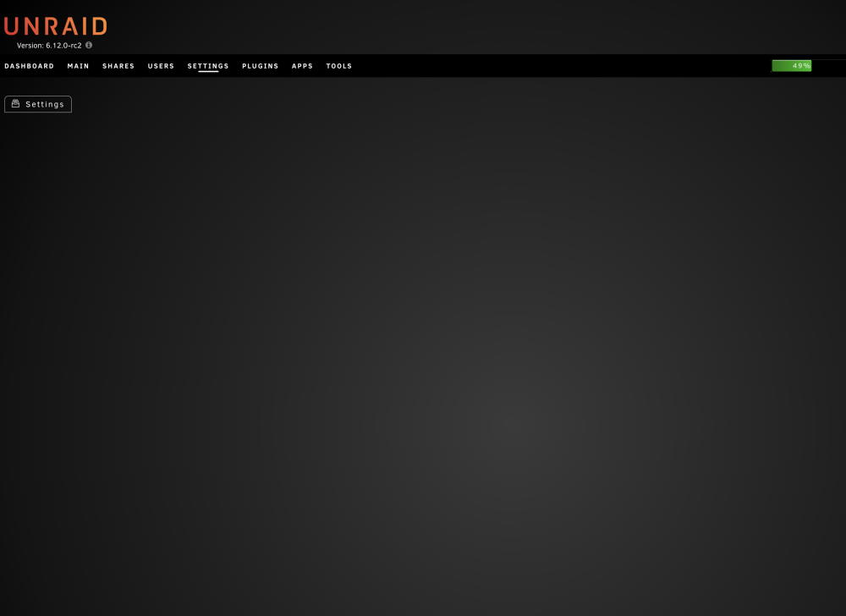Navigate to Users
Image resolution: width=846 pixels, height=616 pixels.
point(161,66)
